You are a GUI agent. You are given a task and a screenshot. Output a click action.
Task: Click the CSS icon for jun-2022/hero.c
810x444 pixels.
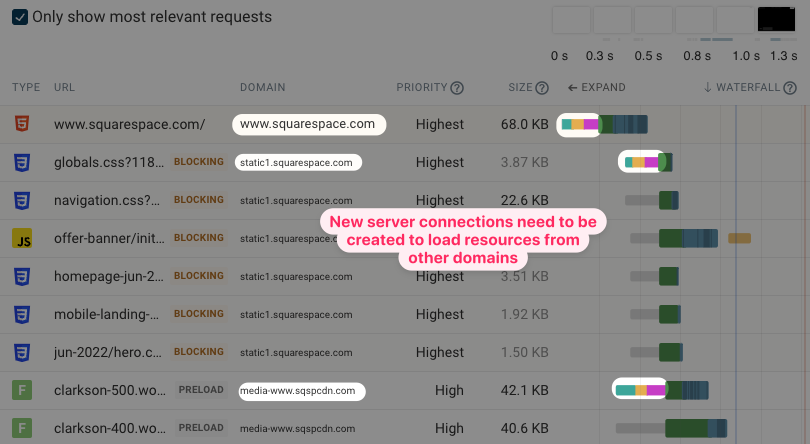(x=22, y=353)
